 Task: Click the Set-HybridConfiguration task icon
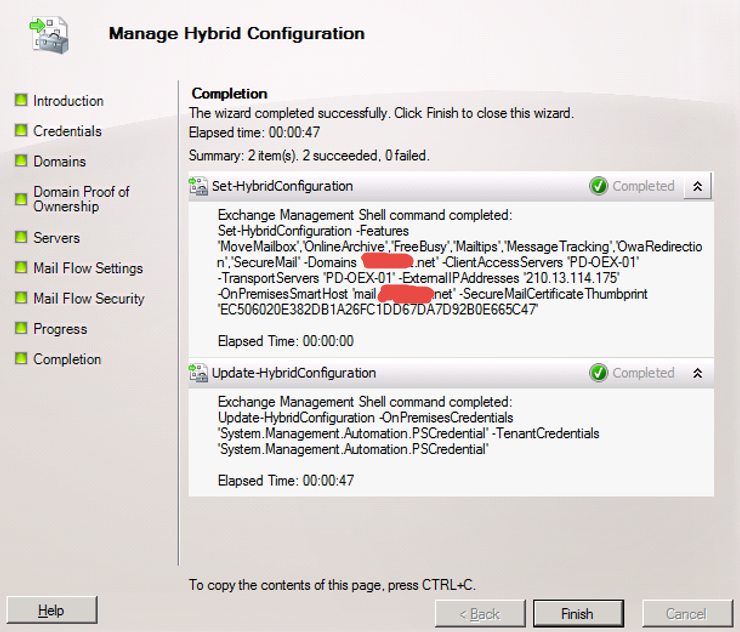pos(198,186)
